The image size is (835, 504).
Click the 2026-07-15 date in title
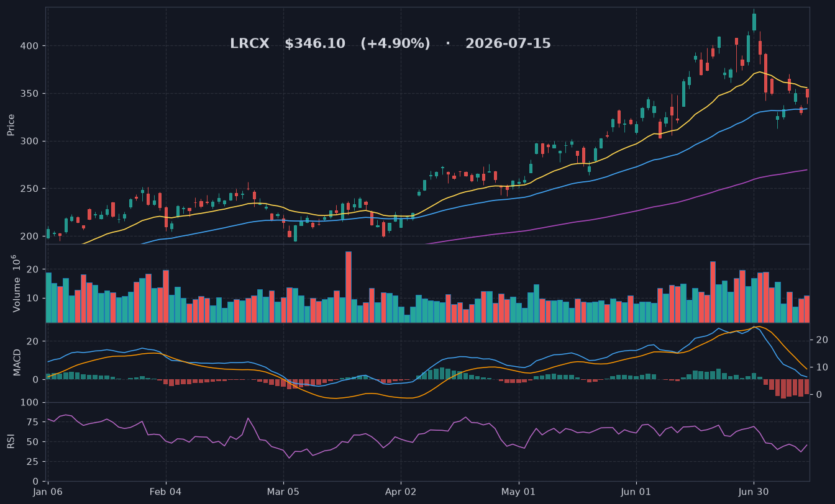pos(508,44)
